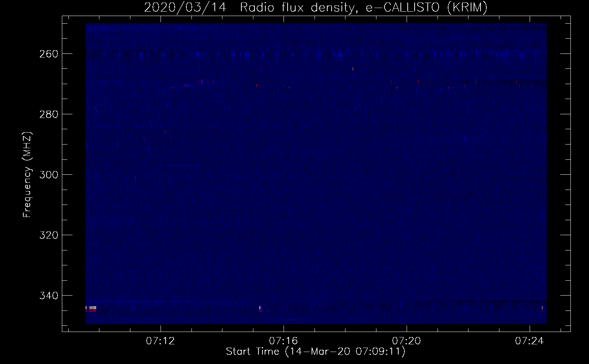The height and width of the screenshot is (364, 589).
Task: Click the red-white spike near 345 MHz around 07:15
Action: [260, 309]
